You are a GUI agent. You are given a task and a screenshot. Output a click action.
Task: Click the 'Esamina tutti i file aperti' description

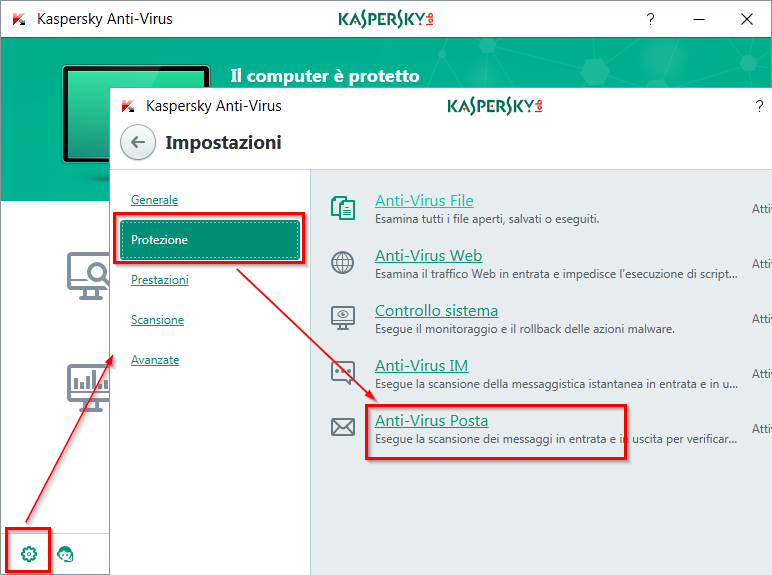pos(487,219)
